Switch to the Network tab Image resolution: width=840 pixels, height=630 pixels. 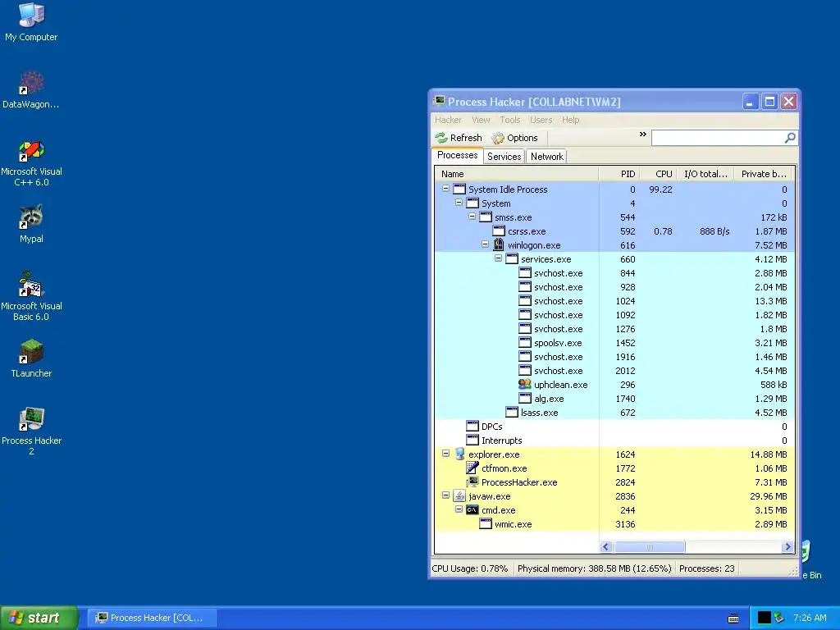[x=547, y=157]
